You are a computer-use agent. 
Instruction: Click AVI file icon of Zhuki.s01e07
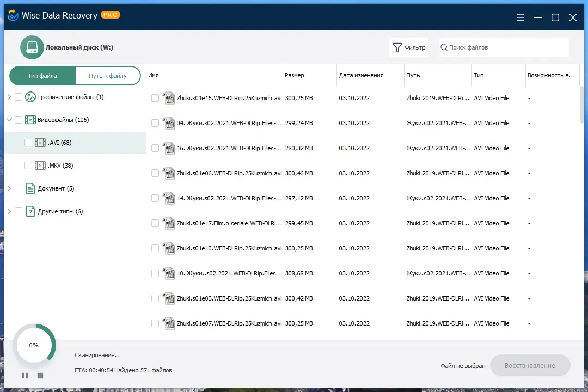tap(169, 323)
